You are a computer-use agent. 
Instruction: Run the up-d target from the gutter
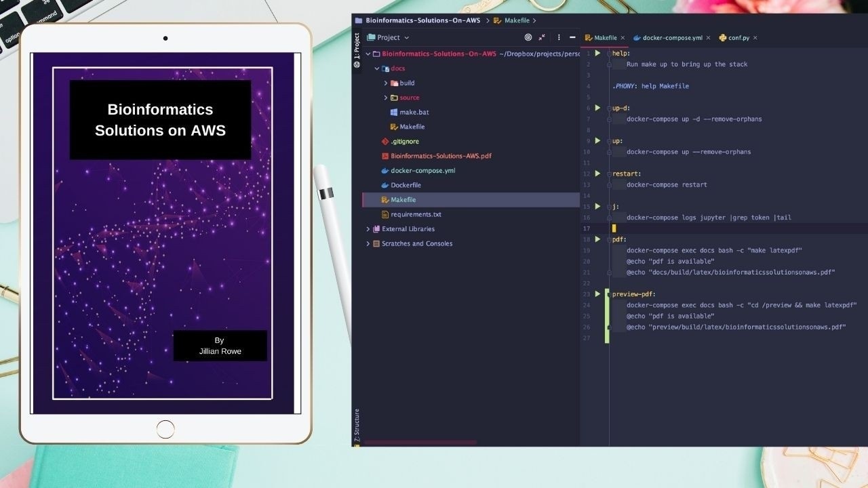[x=597, y=108]
